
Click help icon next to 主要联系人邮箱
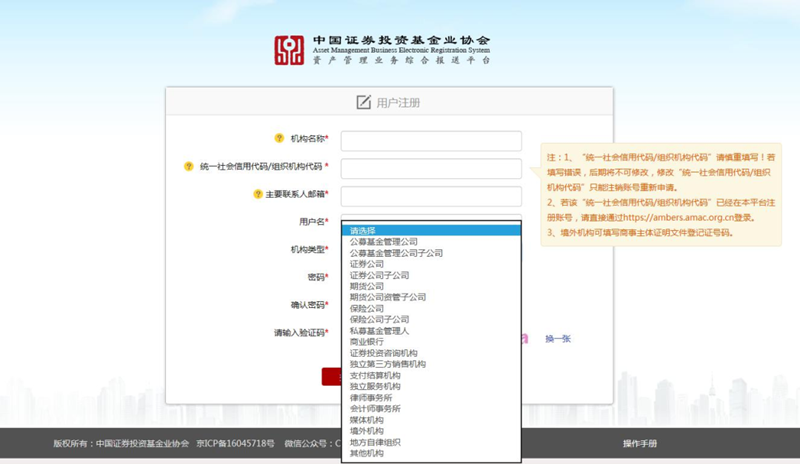257,194
